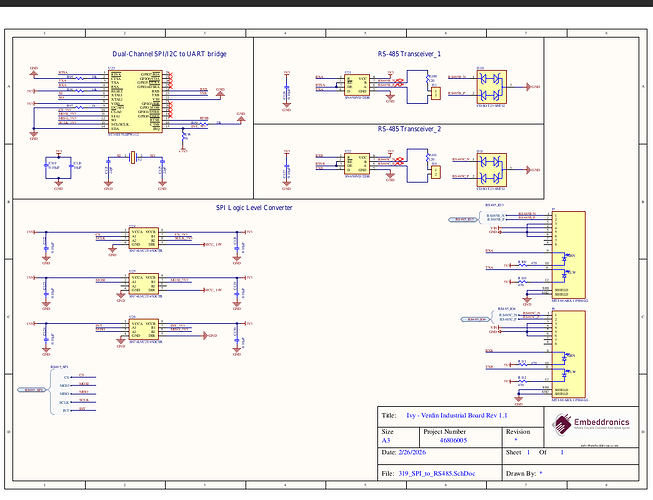This screenshot has width=653, height=500.
Task: Click the upper RS485_IO port beside the upper connector
Action: coord(463,219)
